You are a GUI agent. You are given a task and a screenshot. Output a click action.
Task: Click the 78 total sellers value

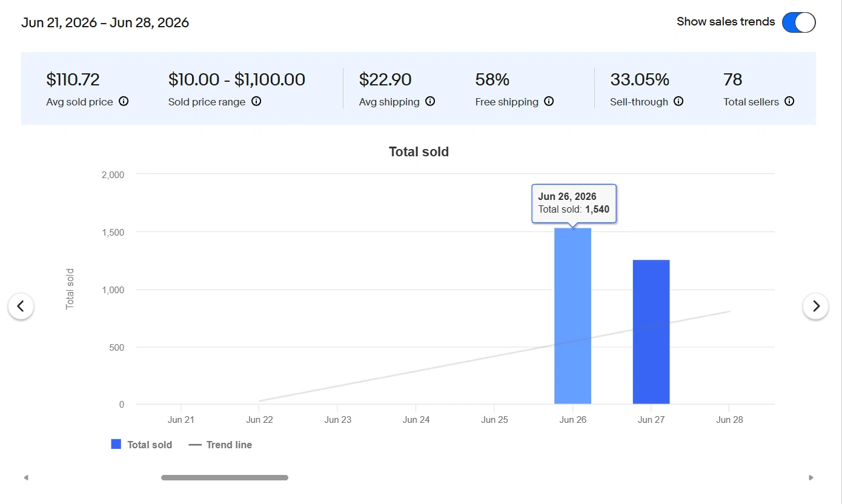pyautogui.click(x=733, y=79)
